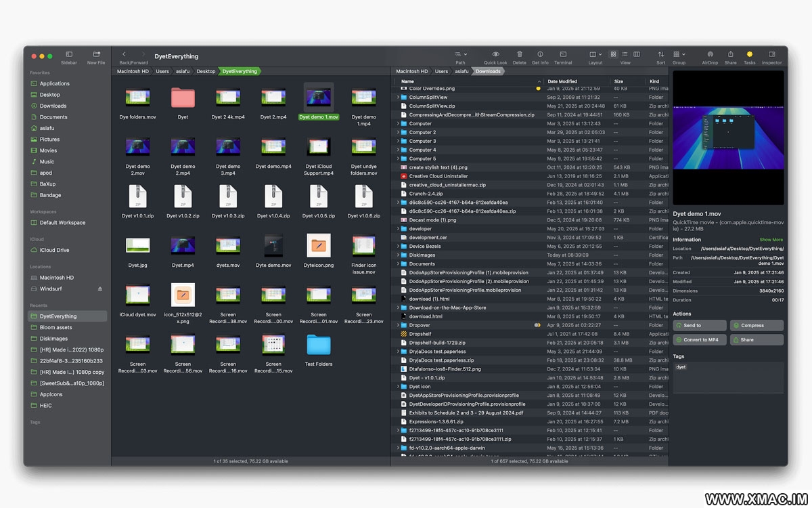Viewport: 812px width, 508px height.
Task: Open the Tasks panel icon
Action: [x=749, y=54]
